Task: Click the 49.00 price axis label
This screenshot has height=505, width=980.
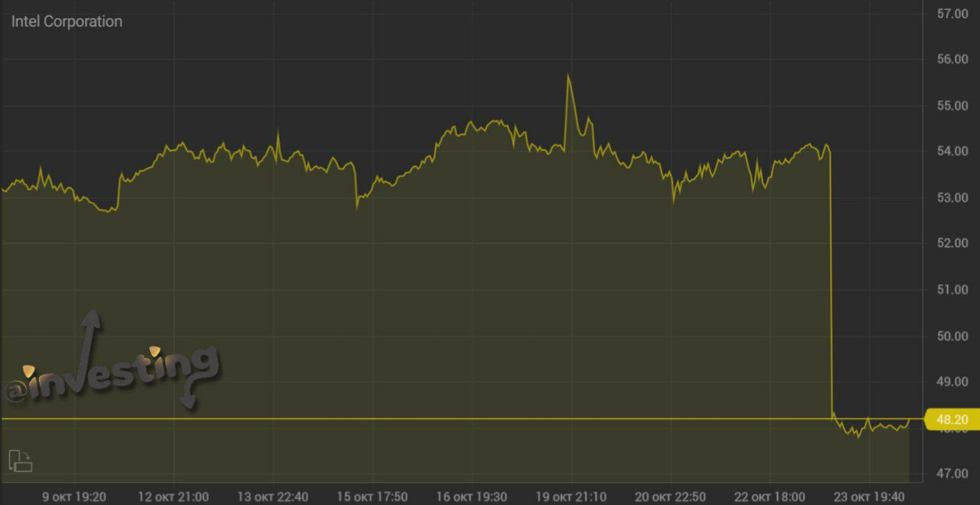Action: pyautogui.click(x=953, y=382)
